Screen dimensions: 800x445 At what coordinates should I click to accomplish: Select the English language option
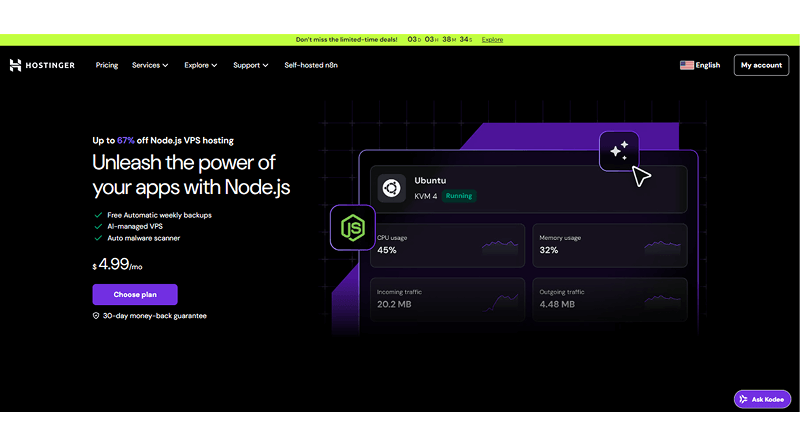pyautogui.click(x=708, y=65)
